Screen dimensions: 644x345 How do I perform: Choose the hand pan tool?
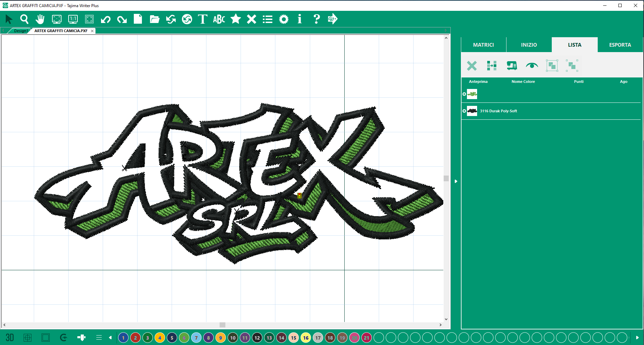click(40, 19)
